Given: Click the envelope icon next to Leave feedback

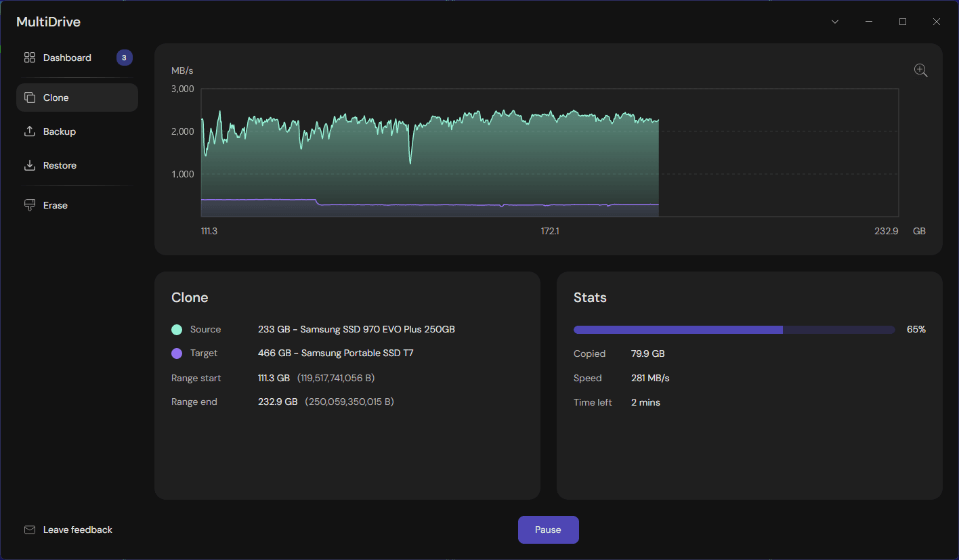Looking at the screenshot, I should [x=29, y=530].
